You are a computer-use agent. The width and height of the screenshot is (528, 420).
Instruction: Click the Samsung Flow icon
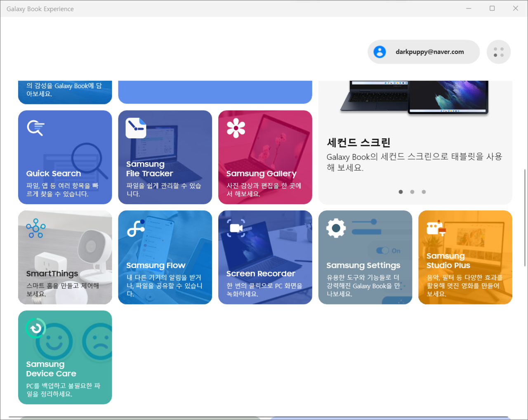136,228
